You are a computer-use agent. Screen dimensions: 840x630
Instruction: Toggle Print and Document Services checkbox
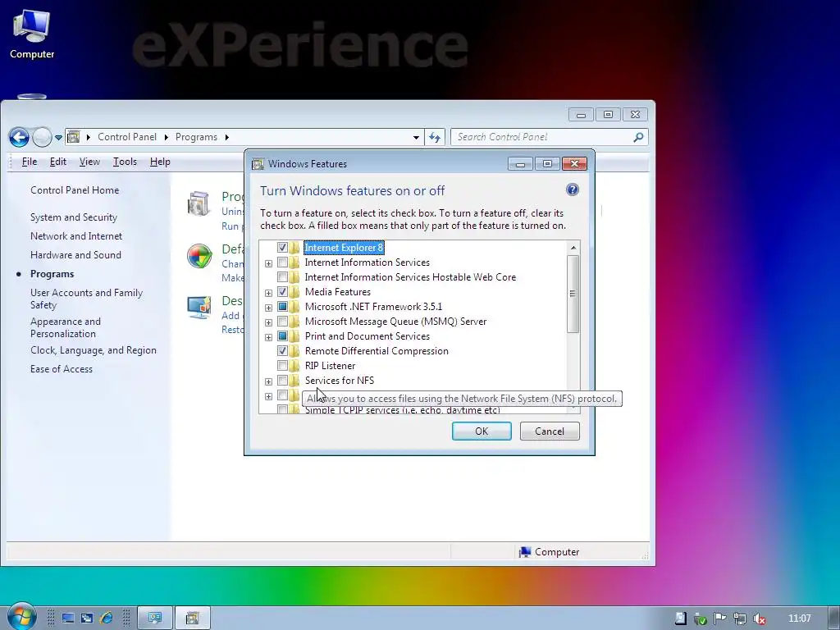[282, 336]
